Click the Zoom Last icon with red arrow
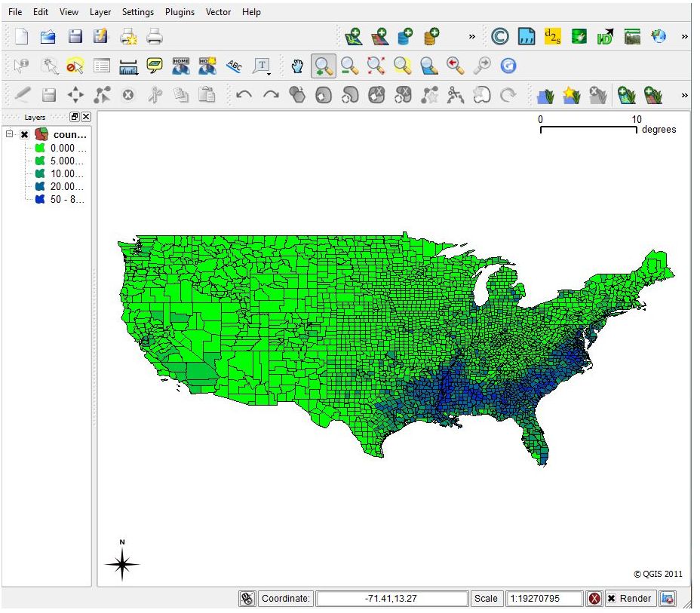This screenshot has height=613, width=700. (456, 66)
